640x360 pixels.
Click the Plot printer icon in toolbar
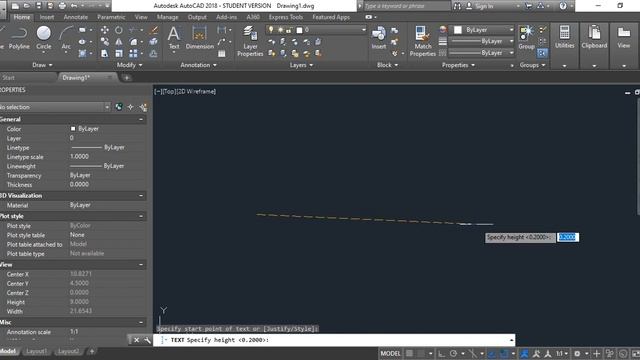coord(62,6)
